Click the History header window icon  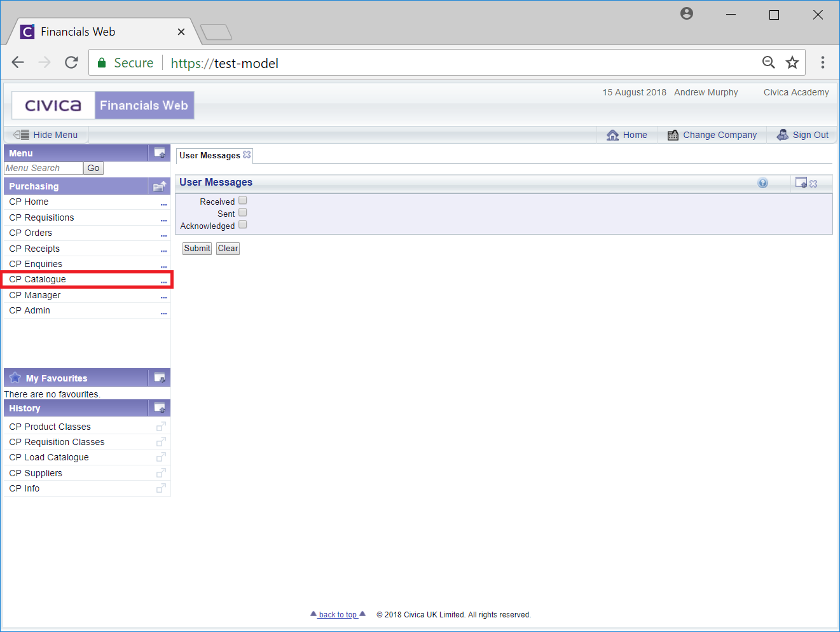click(160, 408)
